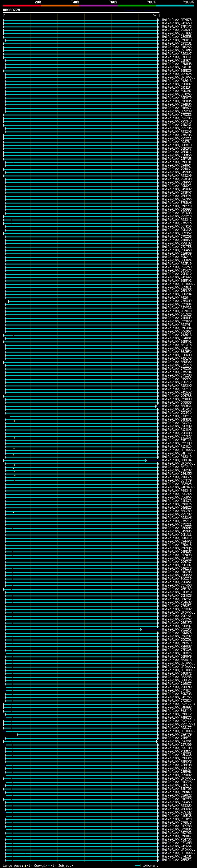Select the UniRef100_Q38M50 label
The width and height of the screenshot is (197, 868).
177,155
